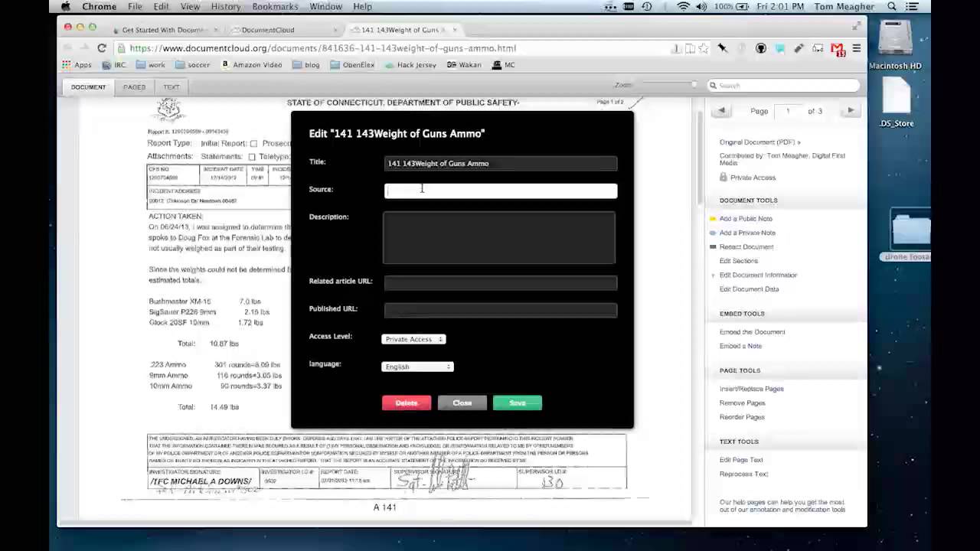Open the OpenElex bookmark folder
Image resolution: width=980 pixels, height=551 pixels.
[352, 65]
